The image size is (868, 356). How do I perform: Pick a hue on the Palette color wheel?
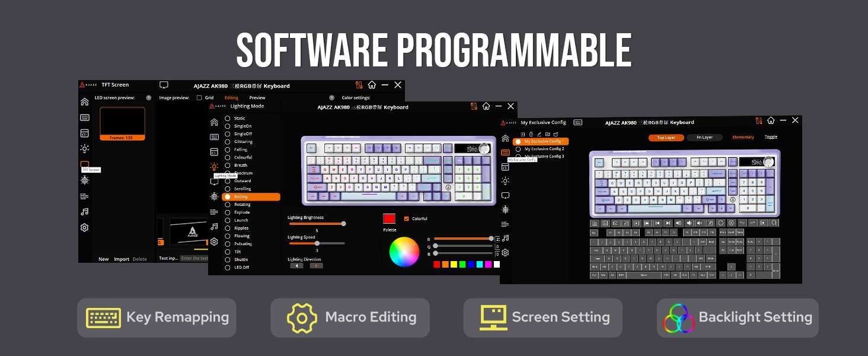[404, 252]
